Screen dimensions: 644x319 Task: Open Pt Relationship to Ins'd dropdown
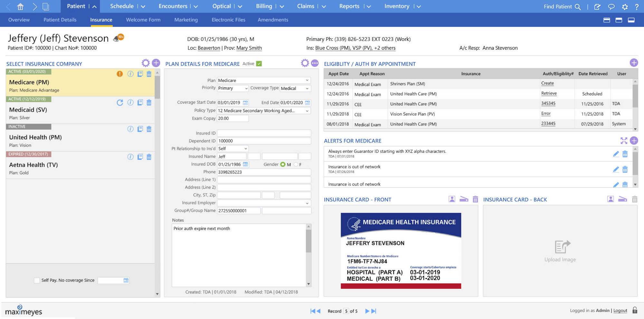[232, 149]
